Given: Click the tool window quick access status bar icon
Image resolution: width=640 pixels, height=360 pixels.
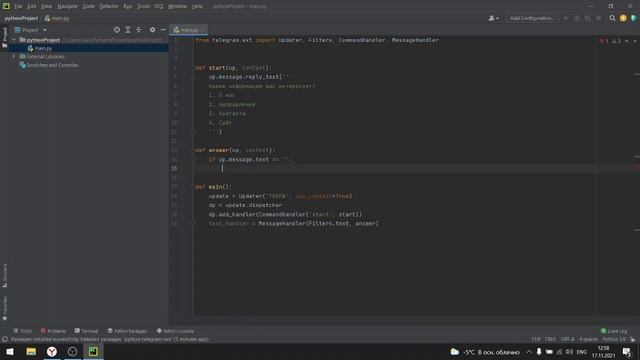Looking at the screenshot, I should 5,339.
